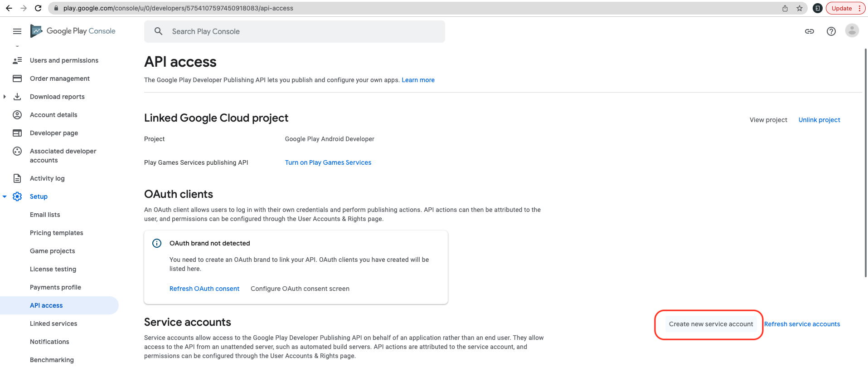Open Pricing templates
Image resolution: width=868 pixels, height=368 pixels.
click(57, 233)
